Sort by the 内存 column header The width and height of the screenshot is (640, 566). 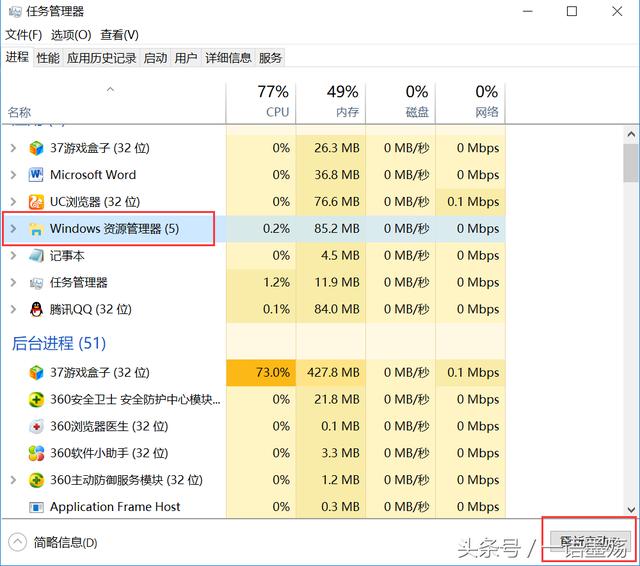331,103
